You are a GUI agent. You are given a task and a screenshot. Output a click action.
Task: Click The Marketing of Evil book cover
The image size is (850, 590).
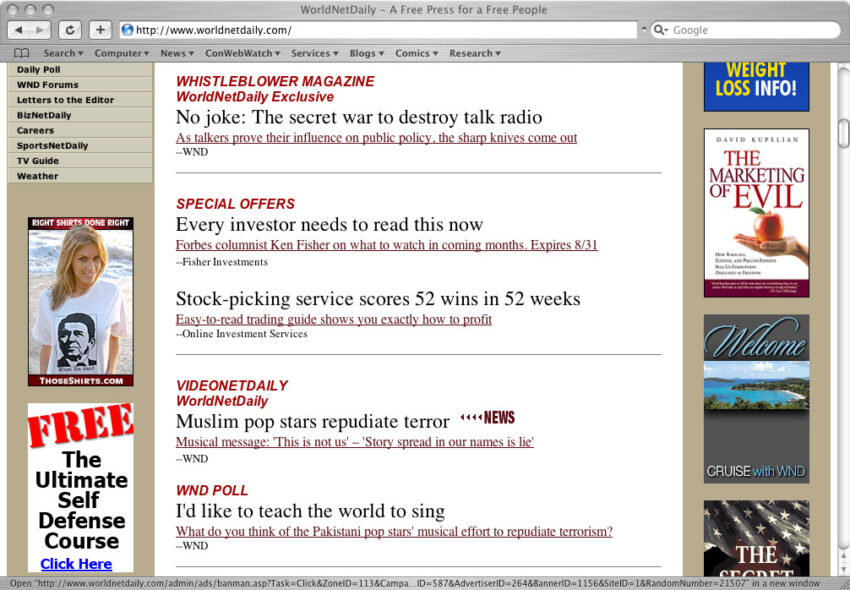tap(756, 213)
